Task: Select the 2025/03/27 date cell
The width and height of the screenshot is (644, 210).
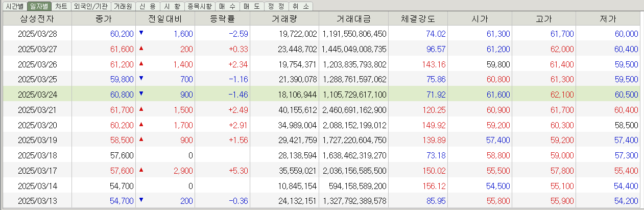Action: pyautogui.click(x=37, y=49)
